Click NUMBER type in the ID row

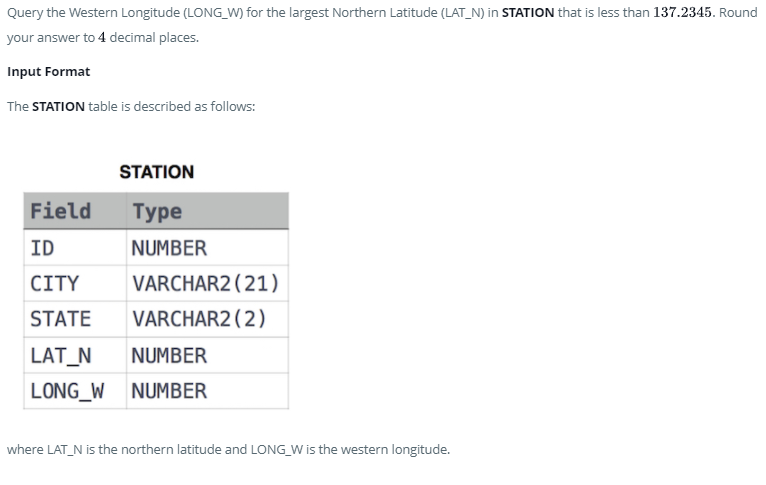click(208, 248)
